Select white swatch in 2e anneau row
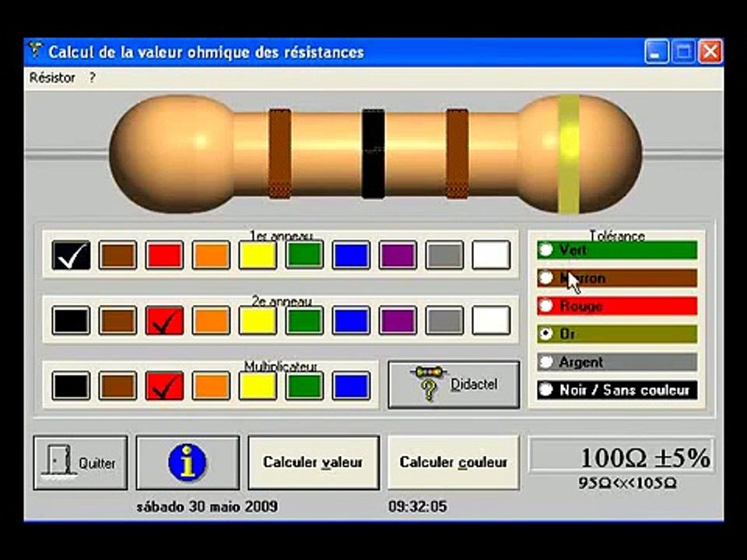Screen dimensions: 747x560 [491, 320]
